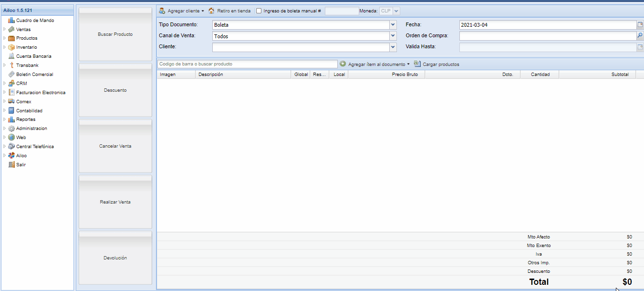The width and height of the screenshot is (644, 291).
Task: Select Contabilidad in the navigation tree
Action: (x=29, y=110)
